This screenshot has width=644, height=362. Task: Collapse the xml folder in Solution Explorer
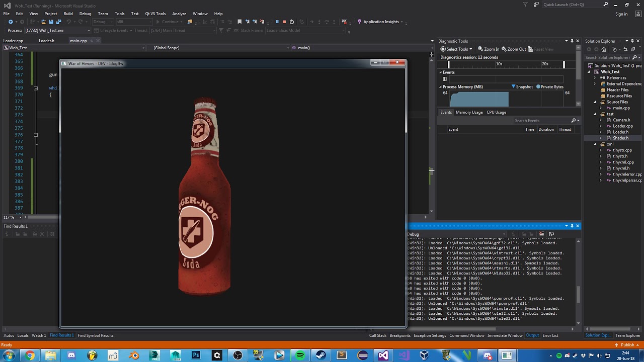[595, 144]
